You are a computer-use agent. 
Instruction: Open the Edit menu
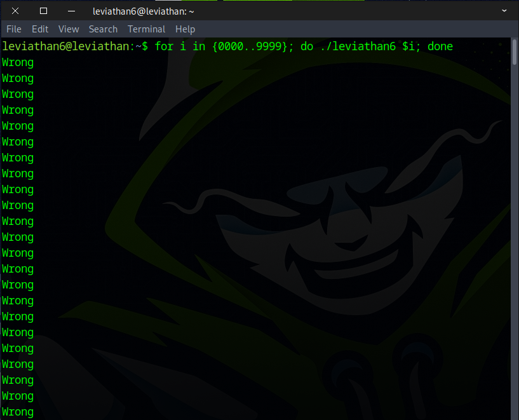pyautogui.click(x=40, y=29)
